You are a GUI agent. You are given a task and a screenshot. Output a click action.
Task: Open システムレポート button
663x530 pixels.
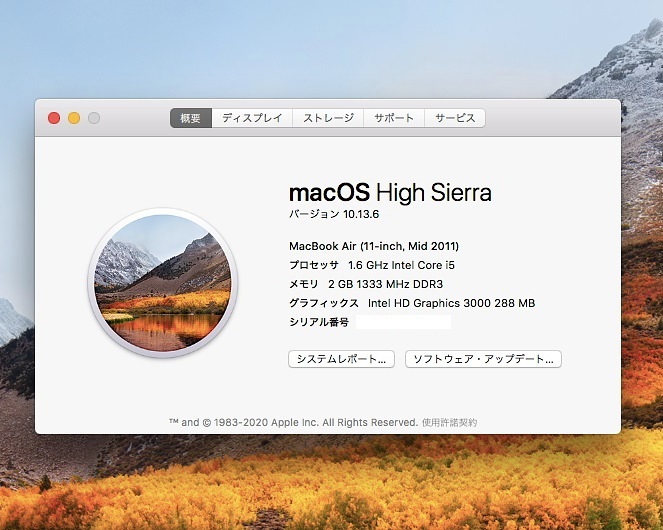tap(341, 359)
